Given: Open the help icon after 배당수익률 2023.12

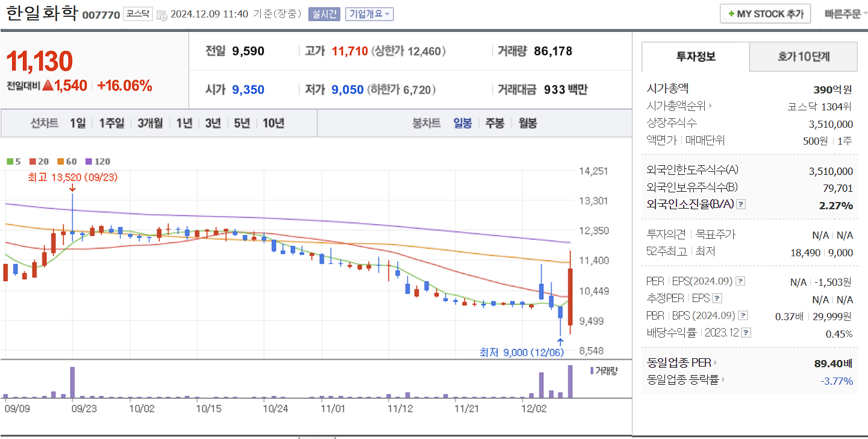Looking at the screenshot, I should pyautogui.click(x=746, y=332).
